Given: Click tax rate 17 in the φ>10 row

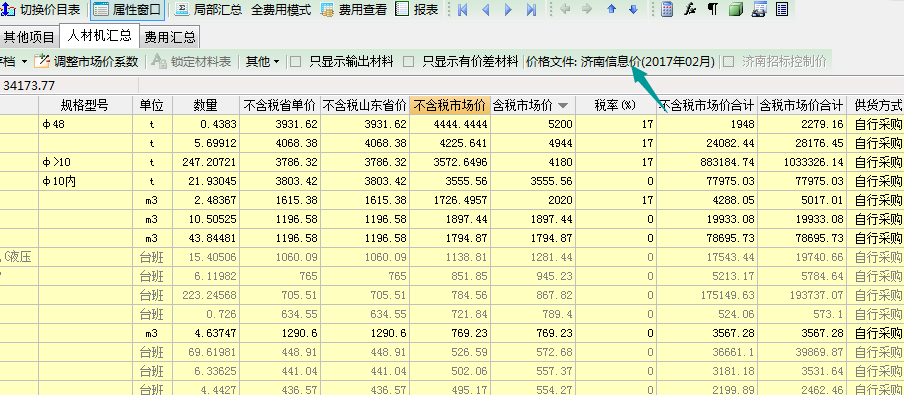Looking at the screenshot, I should click(x=615, y=162).
